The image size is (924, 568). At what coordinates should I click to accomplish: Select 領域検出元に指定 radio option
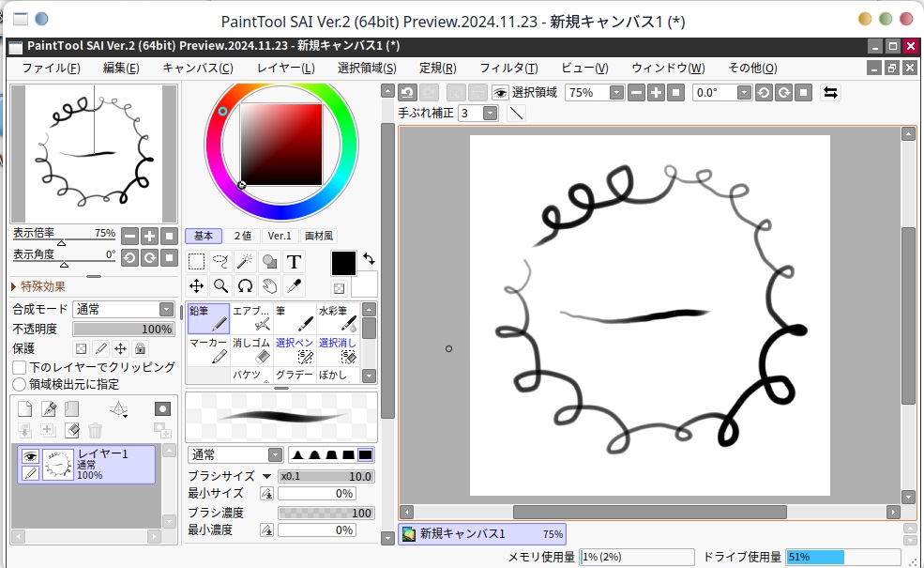tap(19, 384)
